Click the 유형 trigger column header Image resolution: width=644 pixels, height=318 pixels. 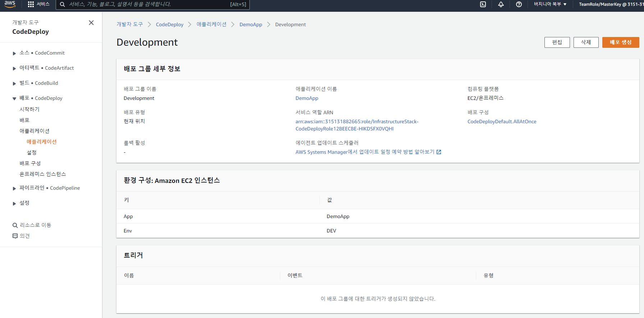coord(488,276)
